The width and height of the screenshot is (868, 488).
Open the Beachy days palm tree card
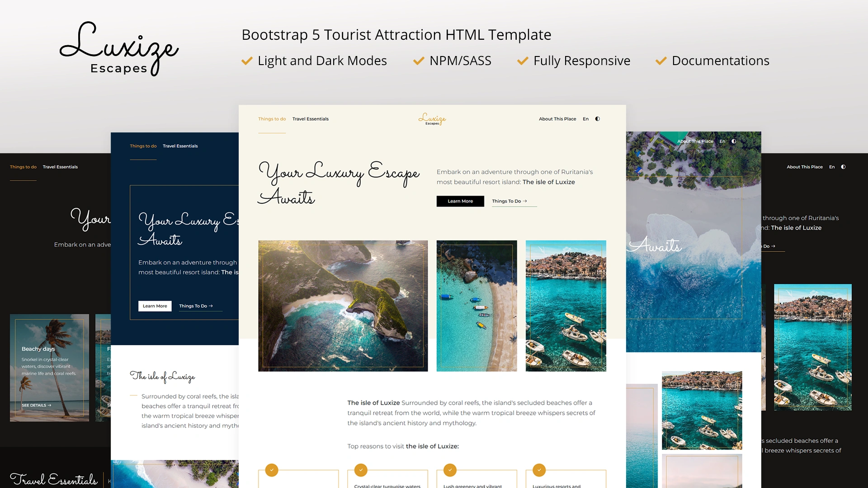(x=49, y=368)
